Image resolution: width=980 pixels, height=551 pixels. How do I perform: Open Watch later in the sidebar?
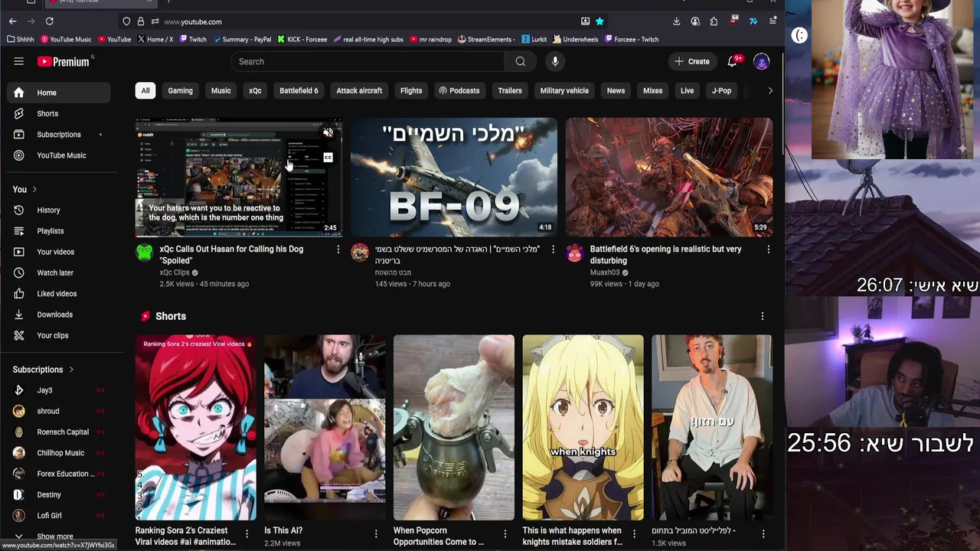[59, 272]
